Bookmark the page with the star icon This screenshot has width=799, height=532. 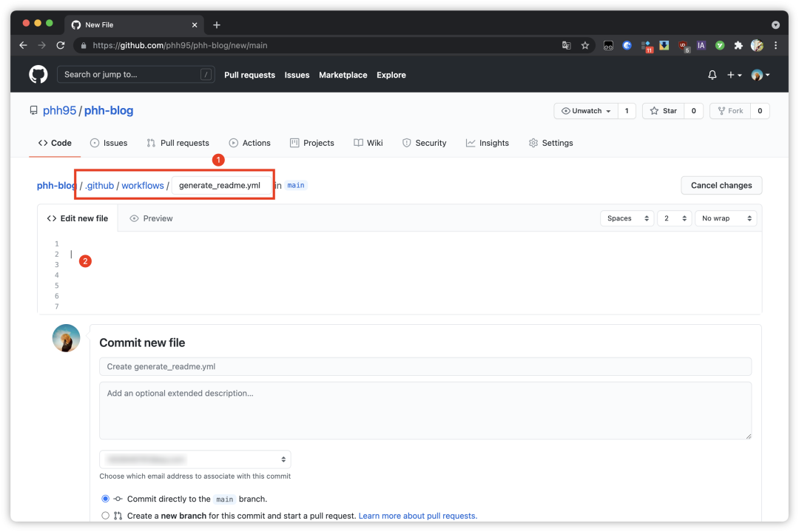pyautogui.click(x=585, y=45)
